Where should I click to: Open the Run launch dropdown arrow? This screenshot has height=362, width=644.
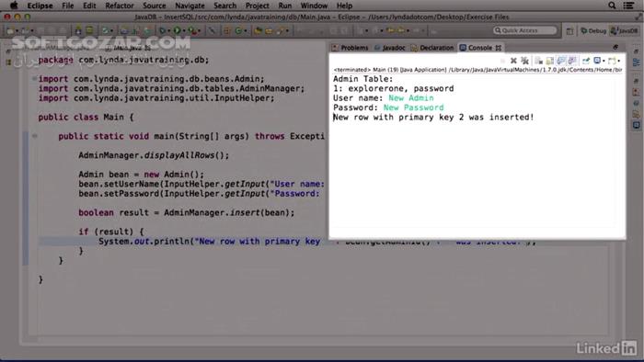tap(184, 30)
